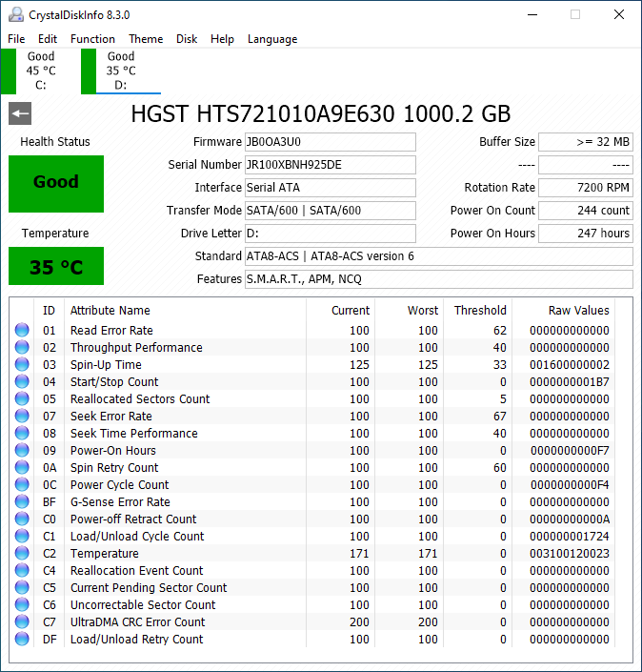The image size is (642, 672).
Task: Click the back arrow disk navigation icon
Action: pyautogui.click(x=20, y=114)
